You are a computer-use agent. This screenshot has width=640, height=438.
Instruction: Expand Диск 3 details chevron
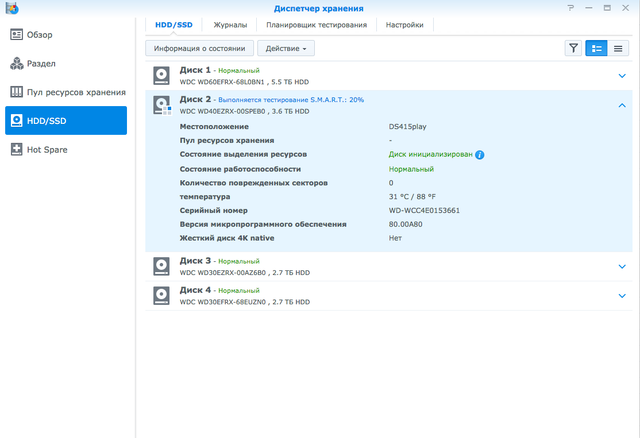click(x=622, y=266)
